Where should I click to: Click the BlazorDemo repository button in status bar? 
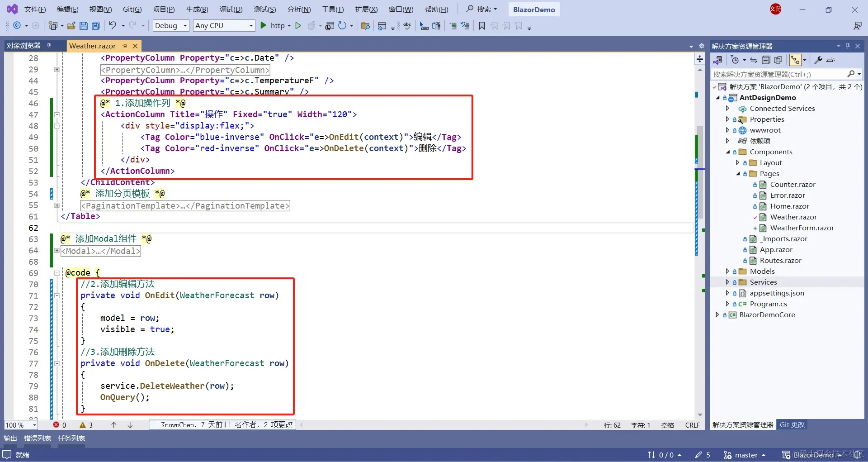click(812, 455)
